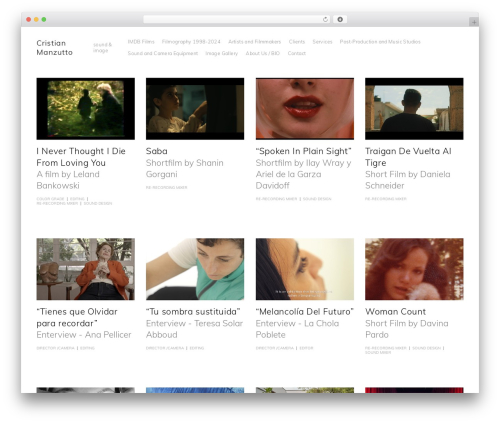This screenshot has height=423, width=500.
Task: Click the red close window button
Action: click(29, 20)
